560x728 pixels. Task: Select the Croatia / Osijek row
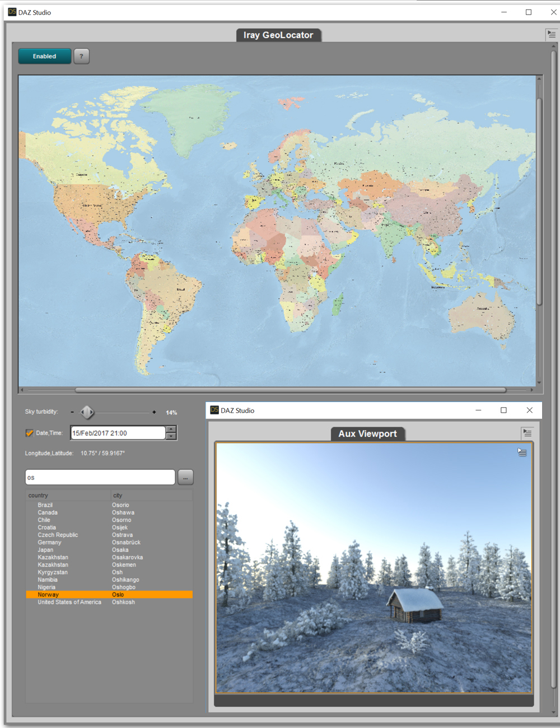pyautogui.click(x=109, y=528)
